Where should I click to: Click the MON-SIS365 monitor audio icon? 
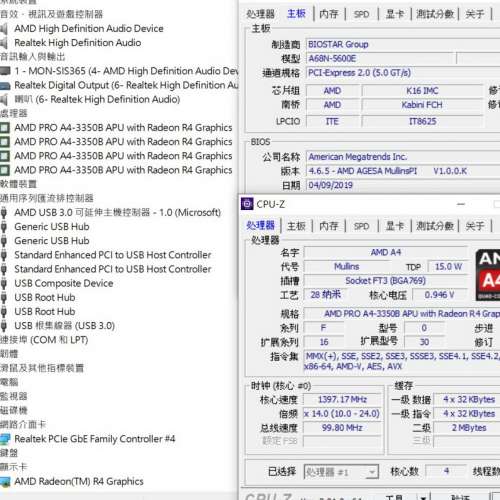point(5,71)
